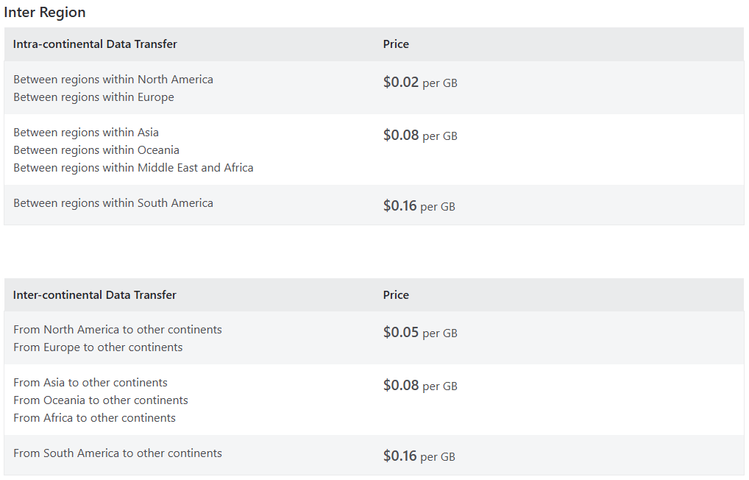Click the $0.05 per GB price
The width and height of the screenshot is (749, 480).
(x=420, y=333)
